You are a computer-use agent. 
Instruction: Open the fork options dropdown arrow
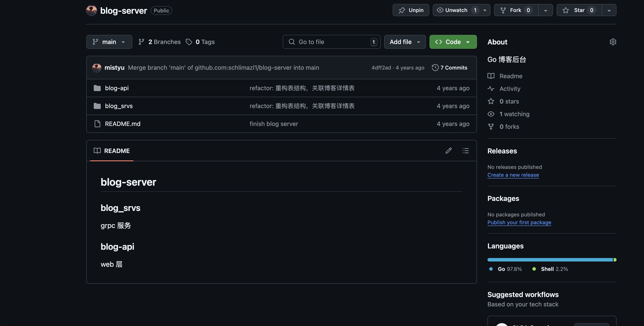(x=545, y=10)
